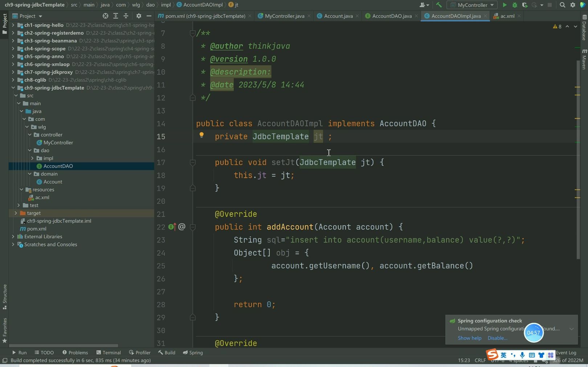This screenshot has height=367, width=588.
Task: Switch to ac.xml editor tab
Action: tap(507, 16)
